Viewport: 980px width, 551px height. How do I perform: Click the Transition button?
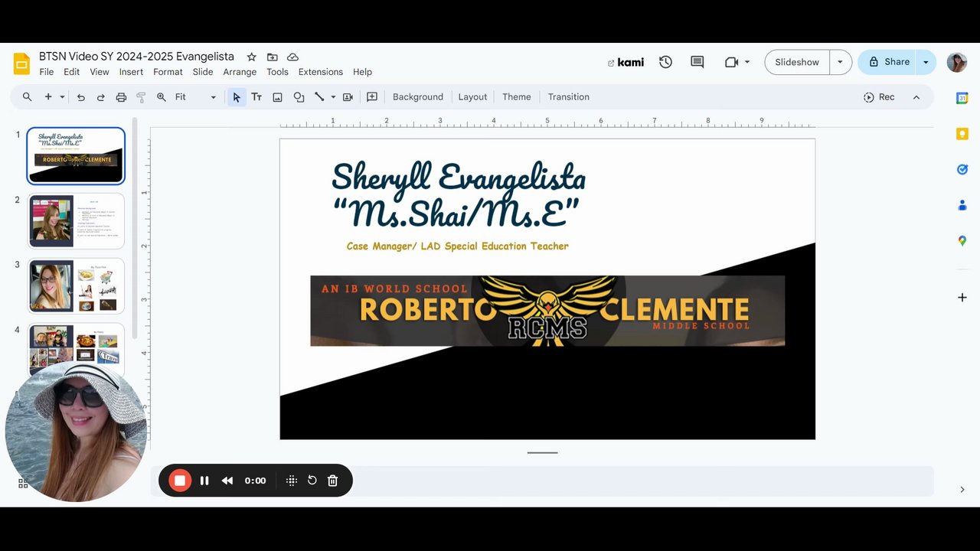coord(569,97)
